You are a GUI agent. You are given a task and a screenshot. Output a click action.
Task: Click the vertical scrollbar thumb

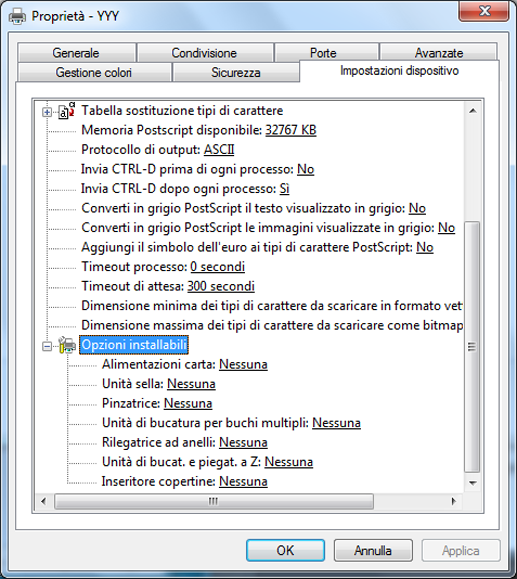[x=472, y=347]
